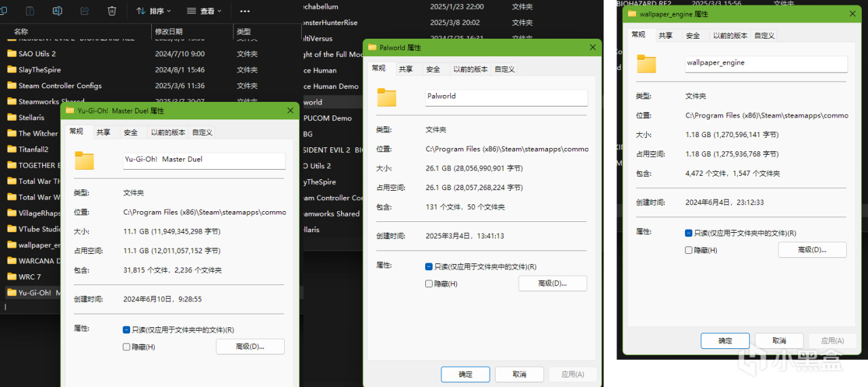Click the Stellaris folder icon in left list
The height and width of the screenshot is (387, 868).
tap(12, 117)
